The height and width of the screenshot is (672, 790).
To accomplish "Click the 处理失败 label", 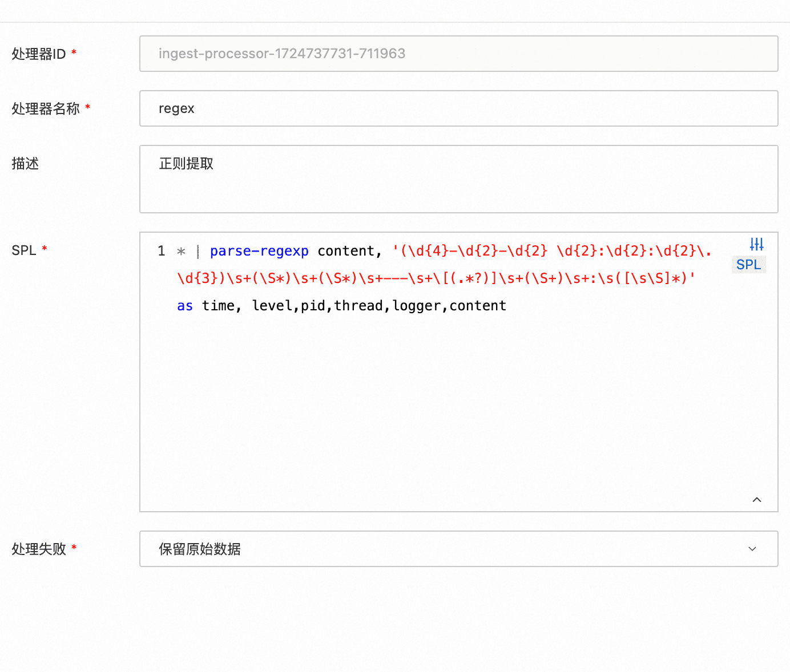I will (x=39, y=549).
